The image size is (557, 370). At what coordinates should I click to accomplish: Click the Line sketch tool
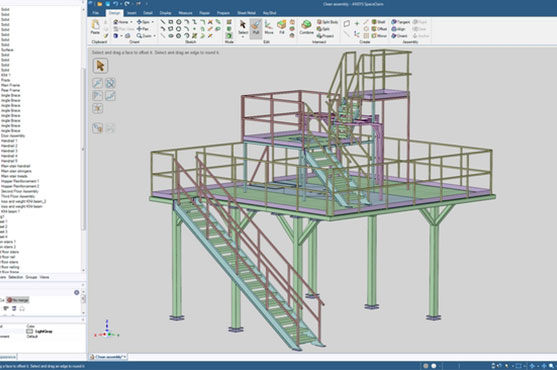pyautogui.click(x=163, y=22)
